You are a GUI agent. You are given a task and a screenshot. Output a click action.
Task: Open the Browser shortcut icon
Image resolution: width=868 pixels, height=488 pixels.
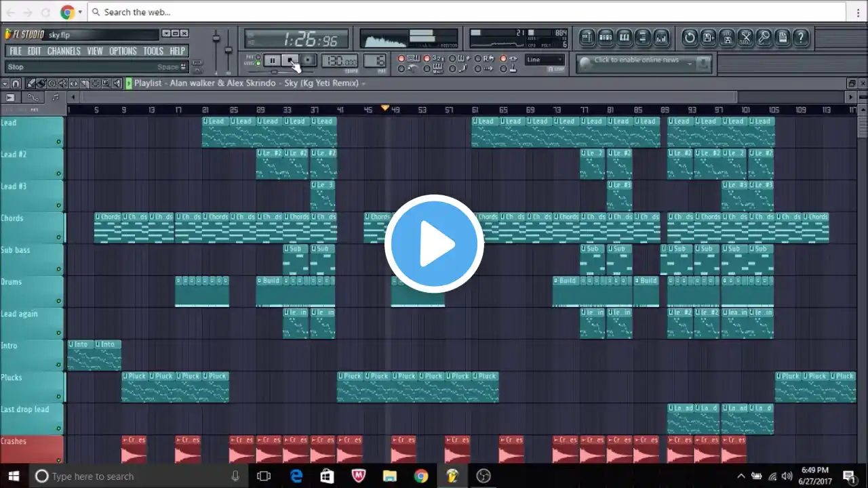[643, 37]
